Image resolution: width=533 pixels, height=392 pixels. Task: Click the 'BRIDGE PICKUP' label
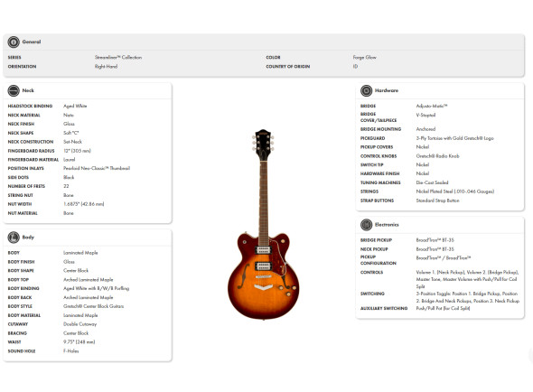[x=377, y=240]
